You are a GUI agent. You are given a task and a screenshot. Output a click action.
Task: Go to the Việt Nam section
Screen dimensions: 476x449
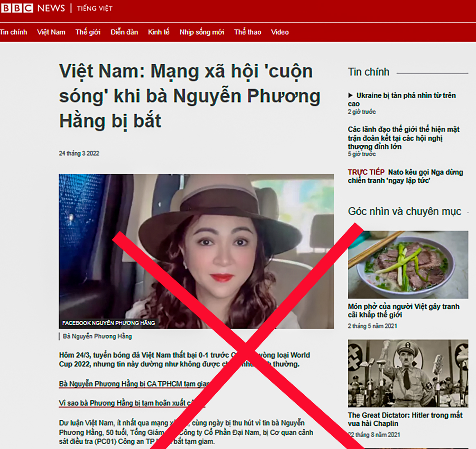[x=51, y=32]
